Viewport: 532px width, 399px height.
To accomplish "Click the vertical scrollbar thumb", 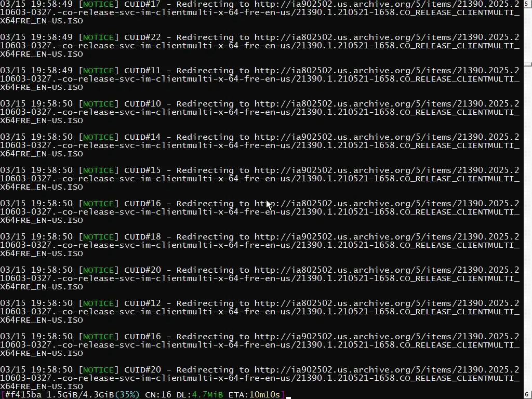I will click(x=528, y=64).
